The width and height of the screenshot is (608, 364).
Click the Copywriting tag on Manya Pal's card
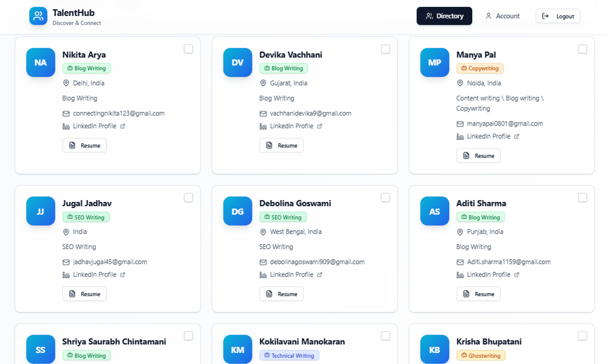point(480,68)
